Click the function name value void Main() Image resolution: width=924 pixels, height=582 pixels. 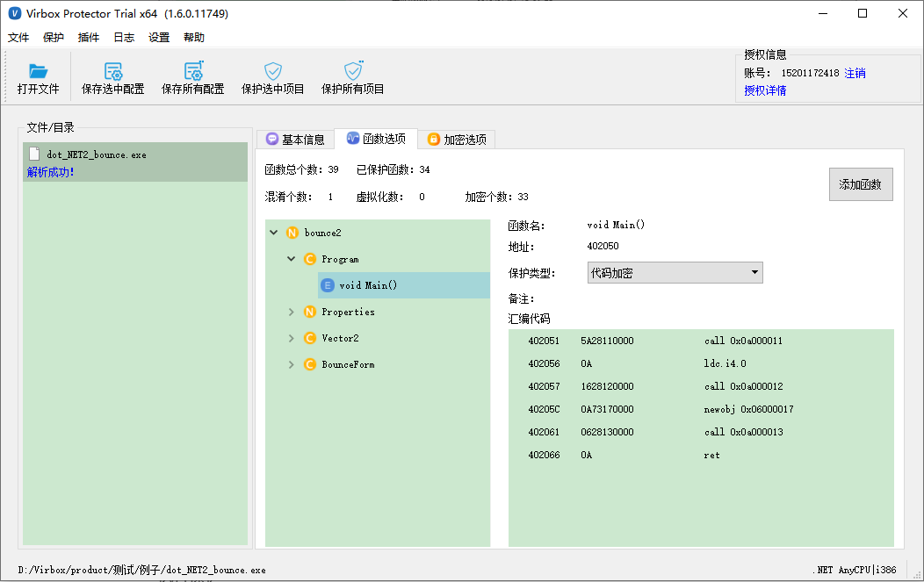pyautogui.click(x=616, y=225)
